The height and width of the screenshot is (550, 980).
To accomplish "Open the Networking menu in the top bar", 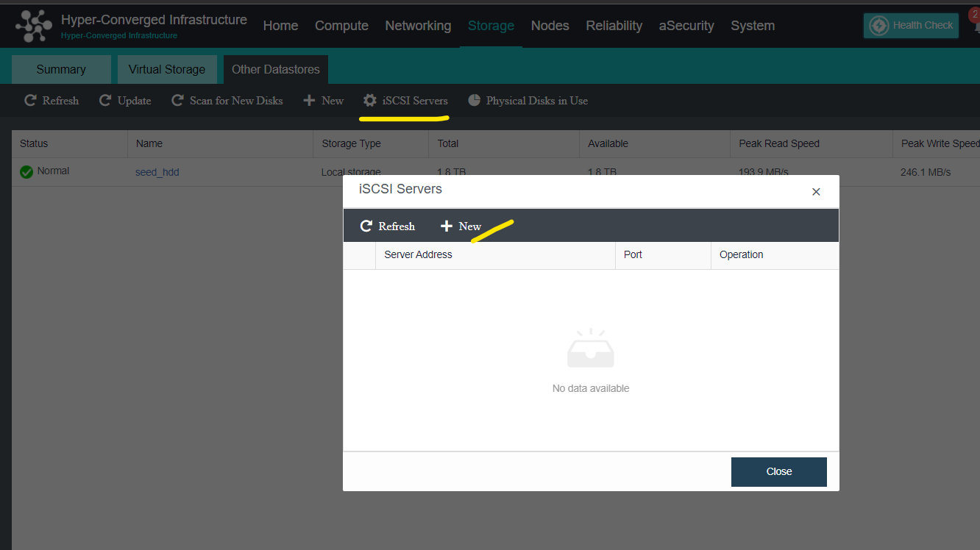I will 418,26.
